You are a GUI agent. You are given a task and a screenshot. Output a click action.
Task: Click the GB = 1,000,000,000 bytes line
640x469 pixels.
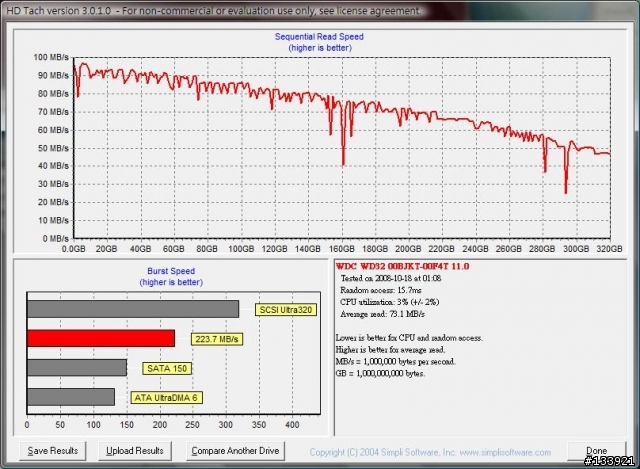click(x=380, y=373)
